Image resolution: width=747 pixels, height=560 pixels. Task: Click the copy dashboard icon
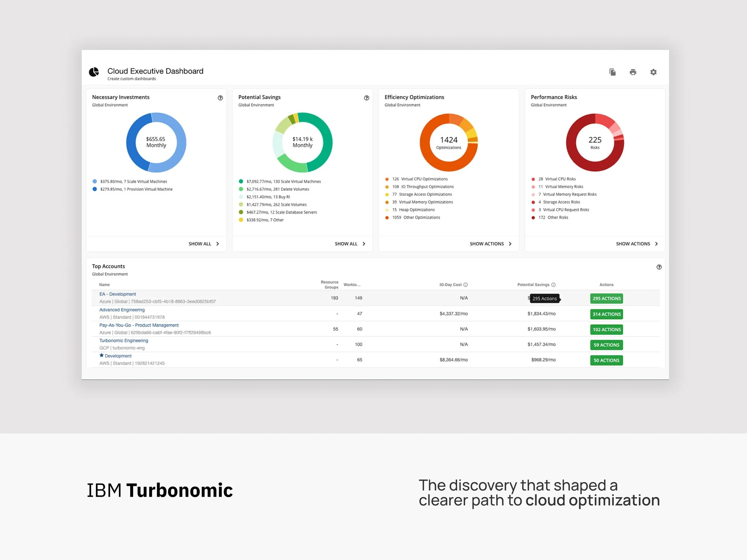[x=612, y=72]
